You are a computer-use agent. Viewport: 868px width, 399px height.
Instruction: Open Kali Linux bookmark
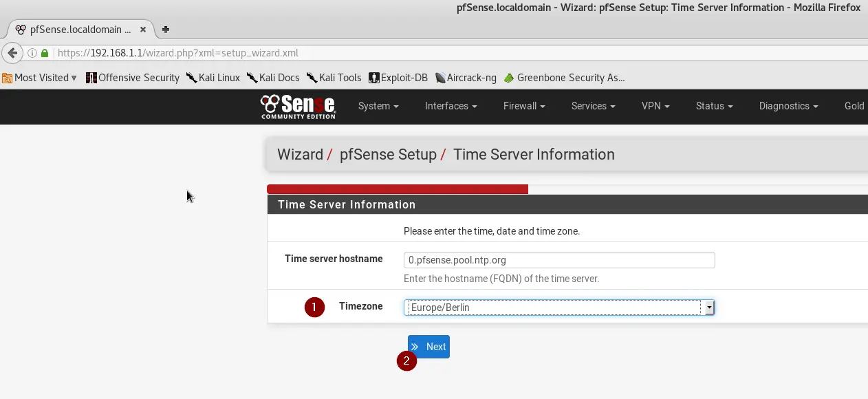[x=213, y=78]
